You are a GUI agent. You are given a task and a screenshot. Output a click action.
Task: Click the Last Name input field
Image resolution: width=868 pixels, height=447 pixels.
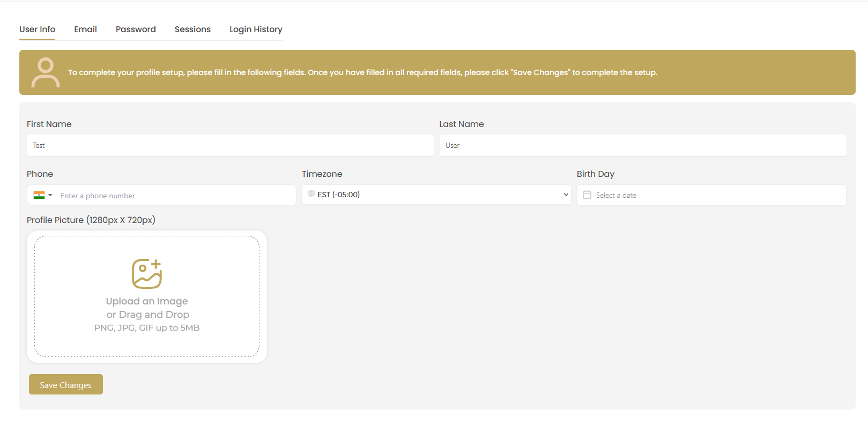[x=643, y=145]
